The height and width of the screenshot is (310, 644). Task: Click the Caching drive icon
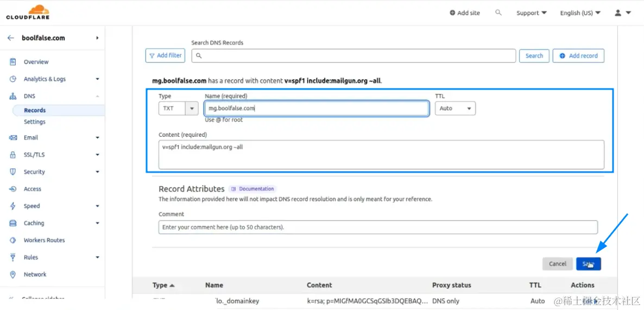[x=12, y=223]
